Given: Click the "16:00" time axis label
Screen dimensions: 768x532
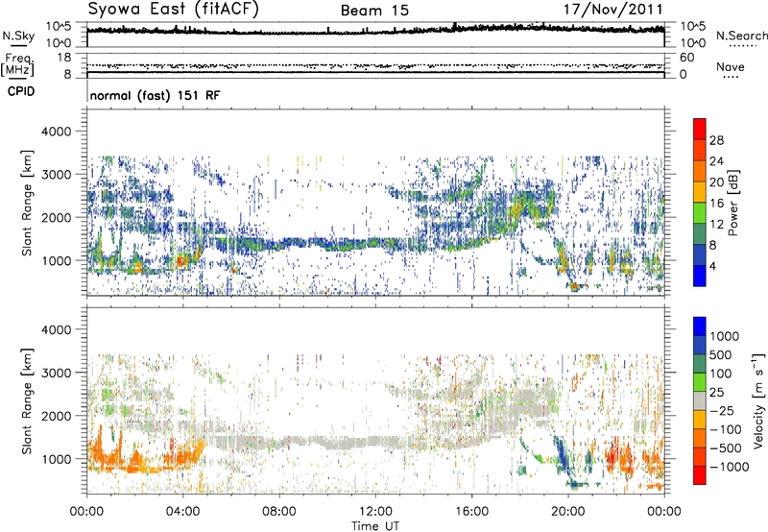Looking at the screenshot, I should pyautogui.click(x=471, y=512).
